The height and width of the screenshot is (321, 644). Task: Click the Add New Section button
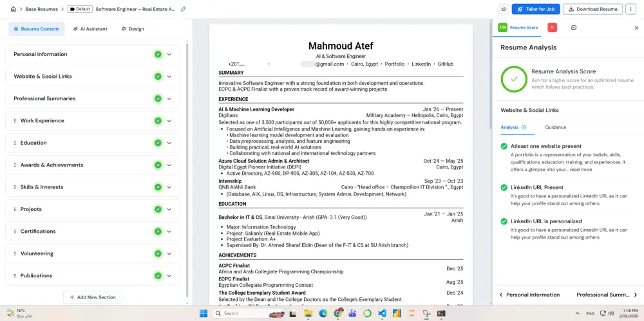tap(93, 297)
